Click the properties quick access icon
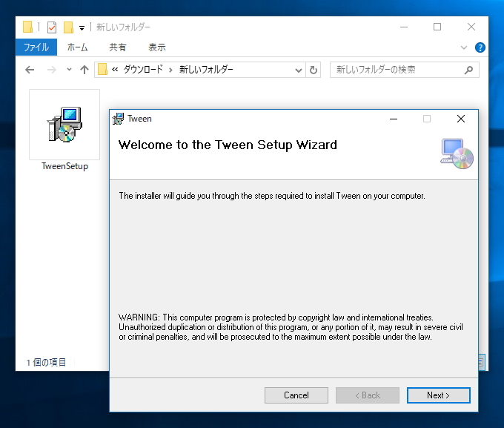 point(52,27)
